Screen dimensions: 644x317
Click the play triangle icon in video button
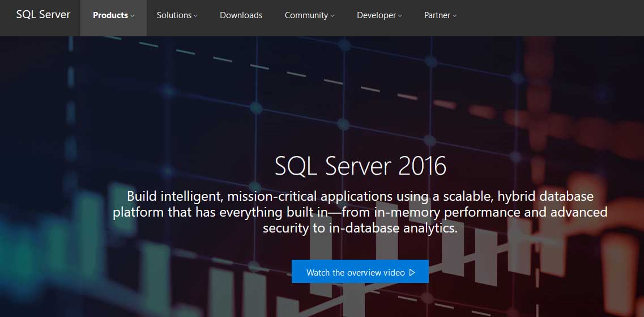(x=412, y=272)
